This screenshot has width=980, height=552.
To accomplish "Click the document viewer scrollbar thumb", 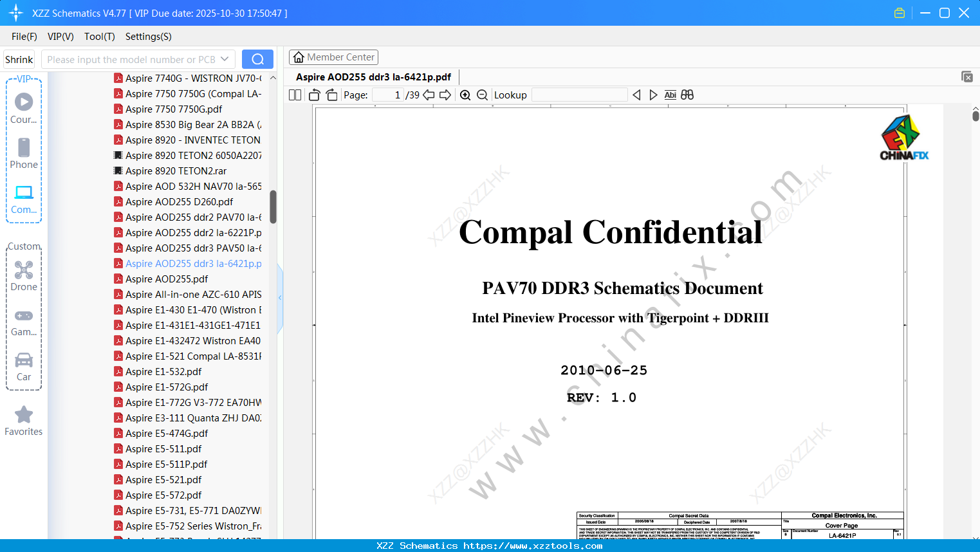I will (975, 116).
